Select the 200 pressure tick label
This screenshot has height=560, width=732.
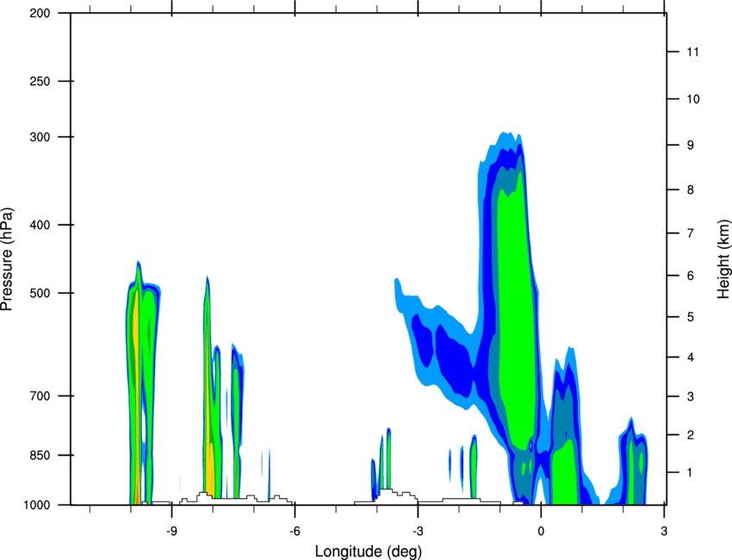(x=40, y=13)
